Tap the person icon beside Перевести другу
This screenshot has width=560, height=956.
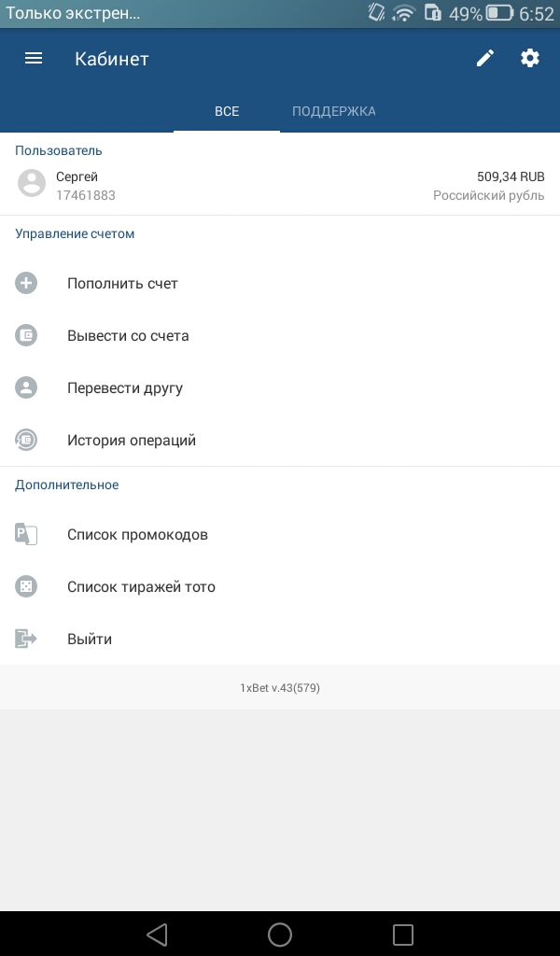tap(26, 387)
